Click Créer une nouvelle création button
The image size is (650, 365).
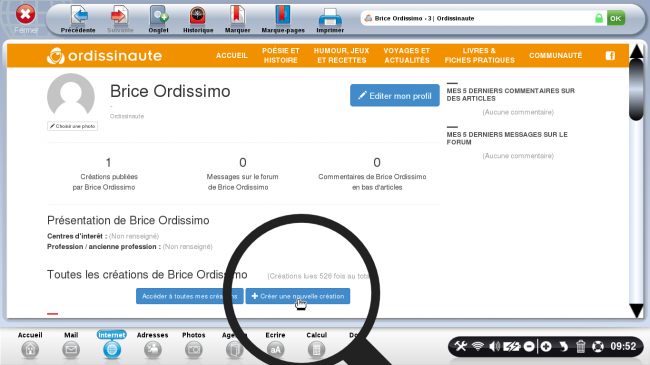click(x=298, y=296)
